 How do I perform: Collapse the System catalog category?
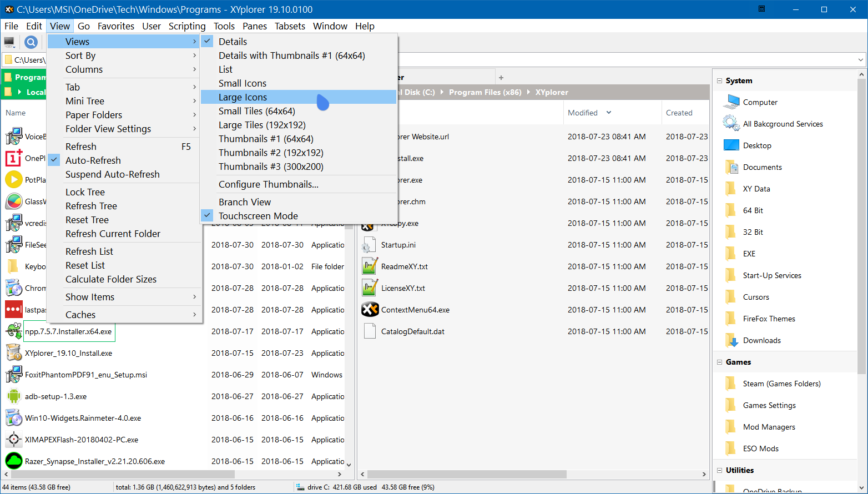(719, 80)
